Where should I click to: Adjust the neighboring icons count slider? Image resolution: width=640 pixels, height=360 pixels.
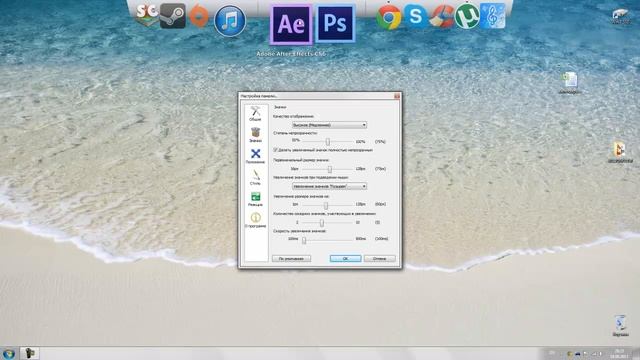click(x=322, y=222)
